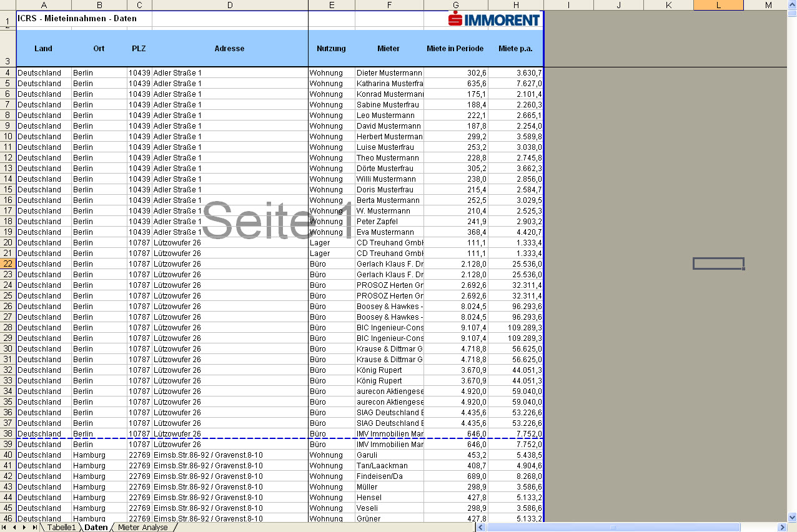Viewport: 797px width, 532px height.
Task: Click the Miete p.a. header cell
Action: tap(516, 49)
